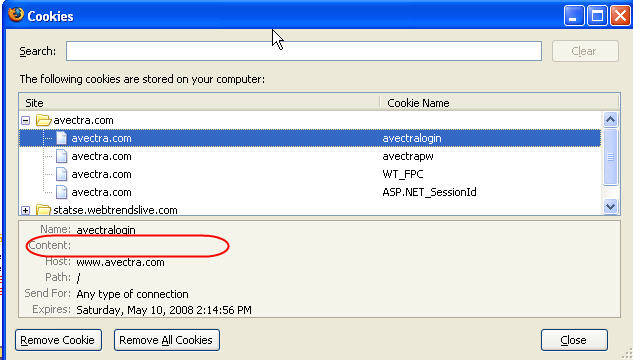This screenshot has height=360, width=633.
Task: Click the statse.webtrendslive.com folder icon
Action: (43, 210)
